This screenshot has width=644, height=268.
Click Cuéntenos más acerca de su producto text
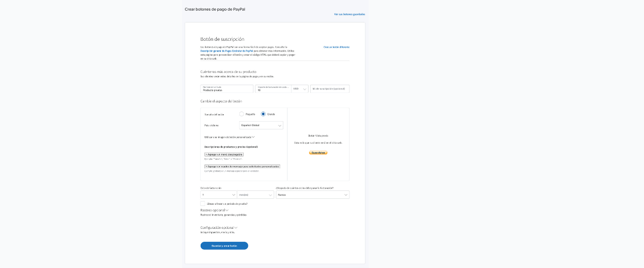pyautogui.click(x=228, y=71)
